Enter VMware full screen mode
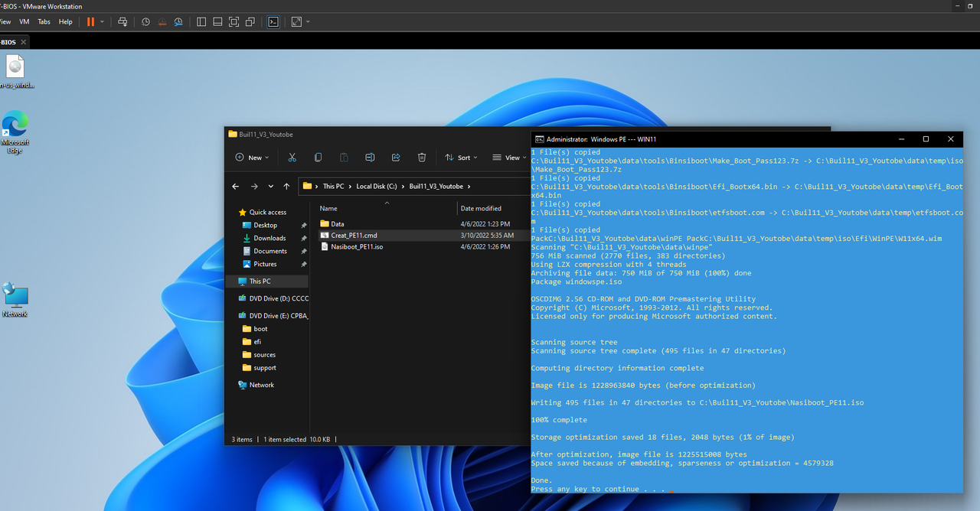This screenshot has height=511, width=980. pos(234,21)
